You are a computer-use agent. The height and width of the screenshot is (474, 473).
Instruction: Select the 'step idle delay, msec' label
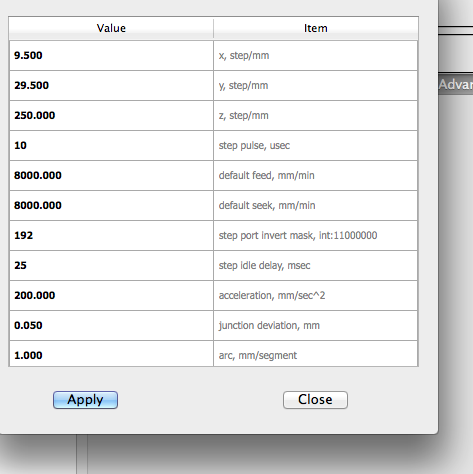(264, 266)
